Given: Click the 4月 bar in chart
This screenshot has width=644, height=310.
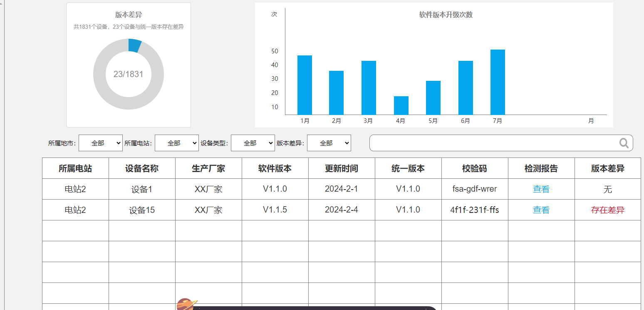Looking at the screenshot, I should click(x=401, y=105).
